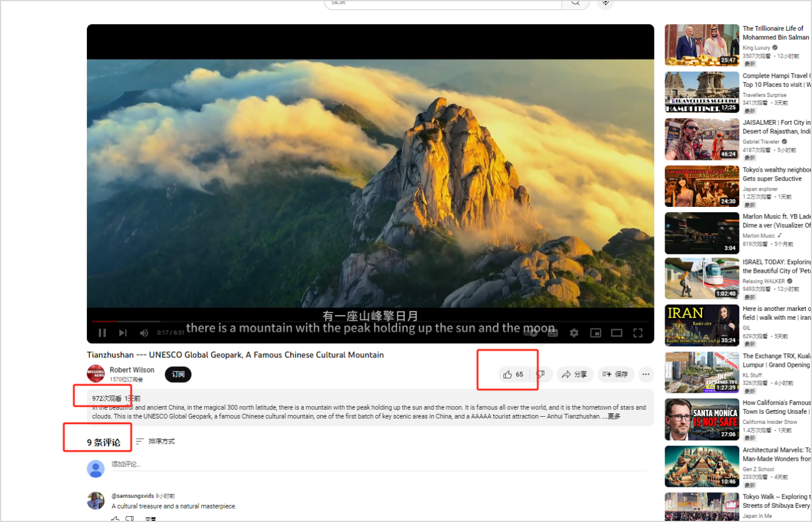Click the 分享 share button
This screenshot has height=522, width=812.
click(x=574, y=374)
